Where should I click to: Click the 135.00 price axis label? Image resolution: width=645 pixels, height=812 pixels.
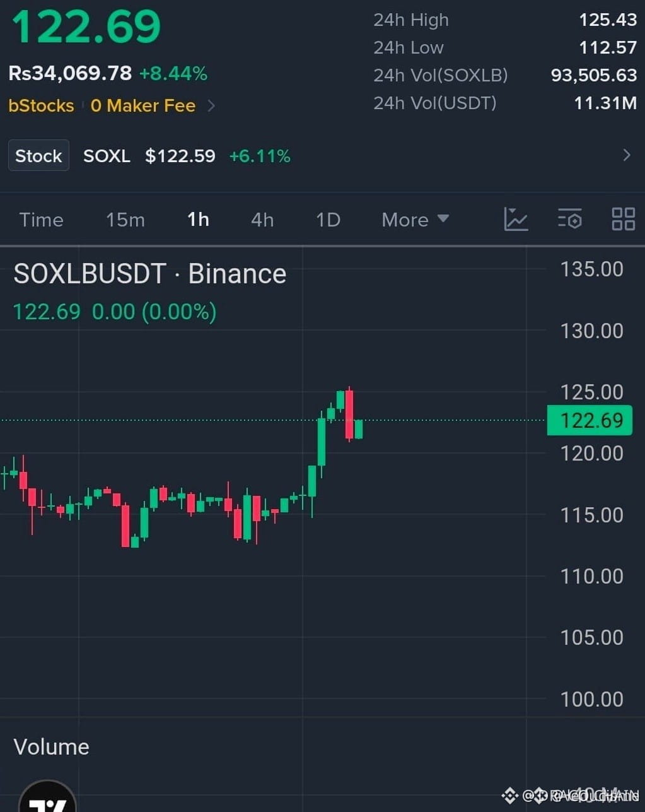(x=591, y=269)
